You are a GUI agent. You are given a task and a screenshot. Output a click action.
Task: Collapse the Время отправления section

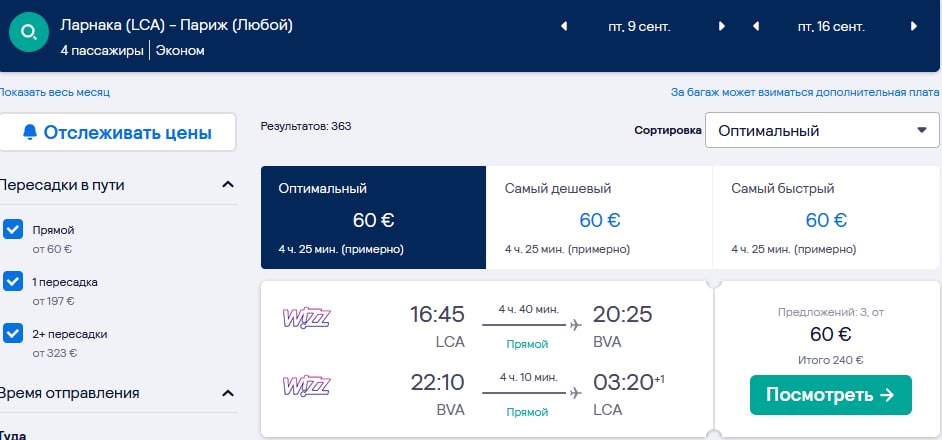coord(228,393)
